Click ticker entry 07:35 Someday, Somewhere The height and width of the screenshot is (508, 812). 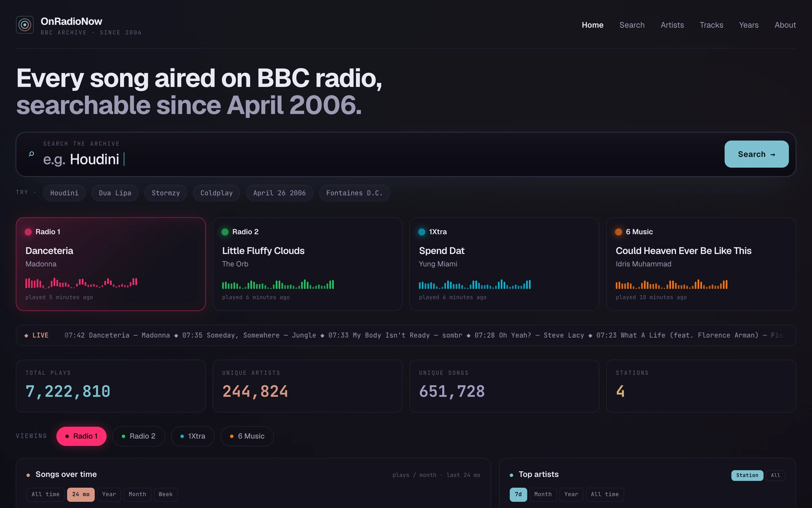tap(249, 335)
